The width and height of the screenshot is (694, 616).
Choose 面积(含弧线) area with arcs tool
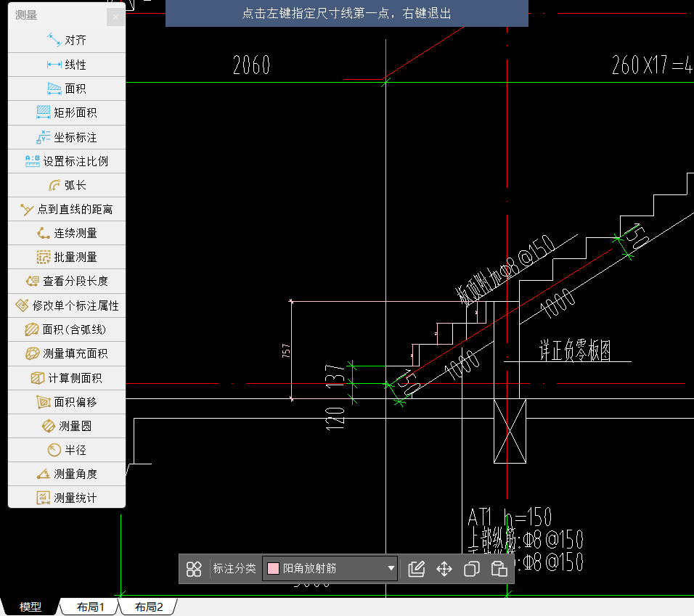coord(67,329)
